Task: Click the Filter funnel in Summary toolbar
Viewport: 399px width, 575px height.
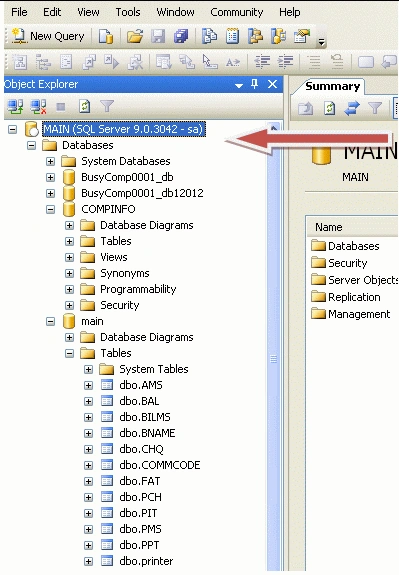Action: (375, 108)
